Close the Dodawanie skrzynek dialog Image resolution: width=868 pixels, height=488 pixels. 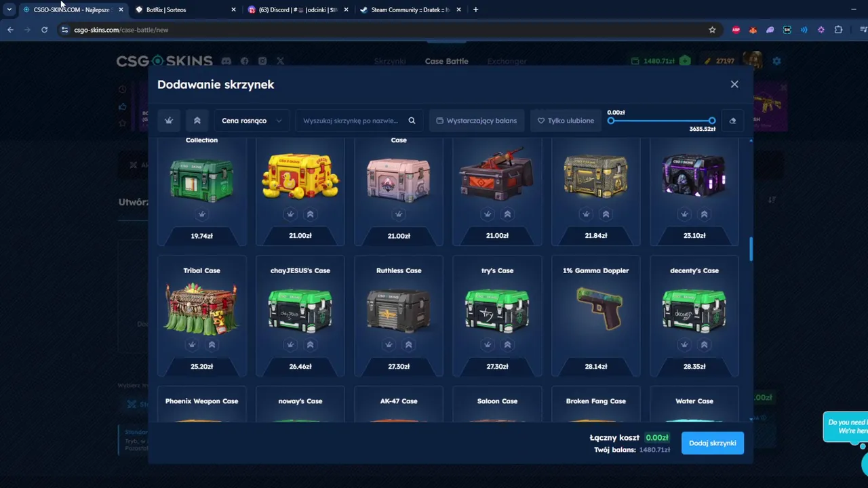click(734, 84)
